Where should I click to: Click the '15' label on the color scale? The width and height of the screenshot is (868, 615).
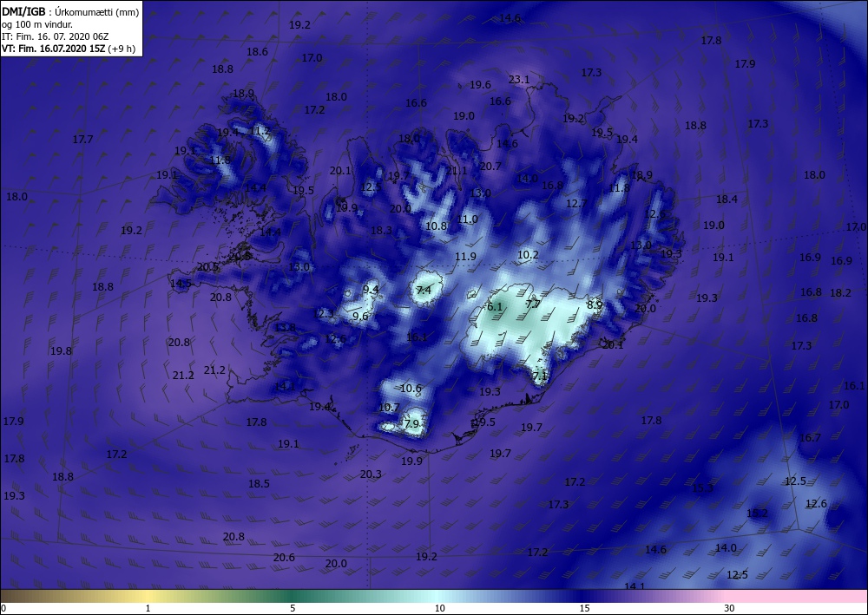click(584, 608)
